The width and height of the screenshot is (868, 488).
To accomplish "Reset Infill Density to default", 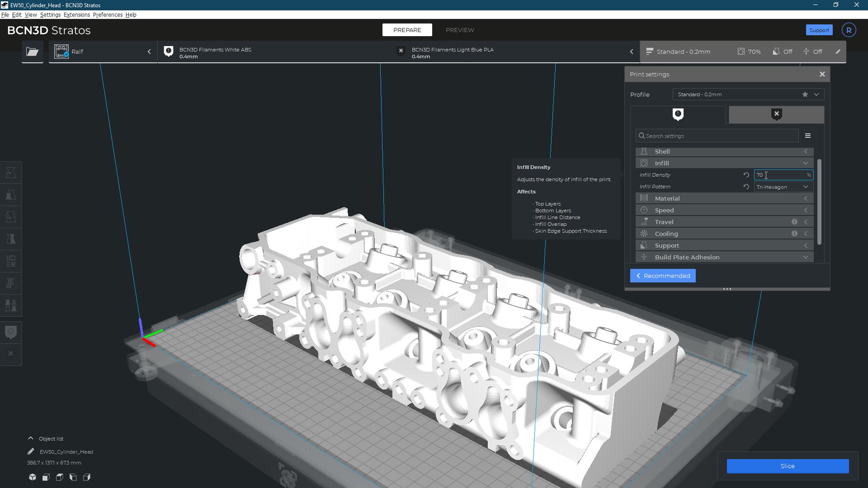I will coord(746,175).
